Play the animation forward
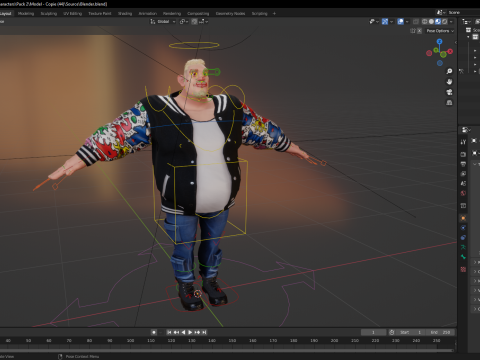 (x=190, y=332)
